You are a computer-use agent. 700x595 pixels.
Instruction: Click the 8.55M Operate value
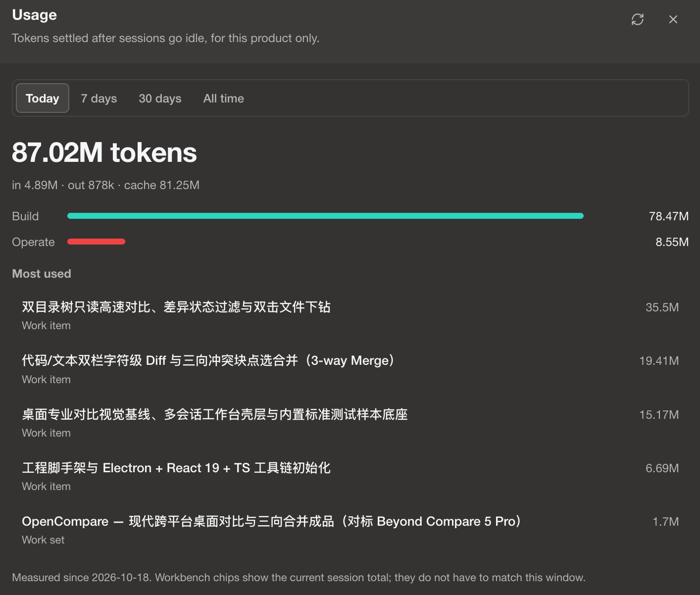[x=672, y=242]
